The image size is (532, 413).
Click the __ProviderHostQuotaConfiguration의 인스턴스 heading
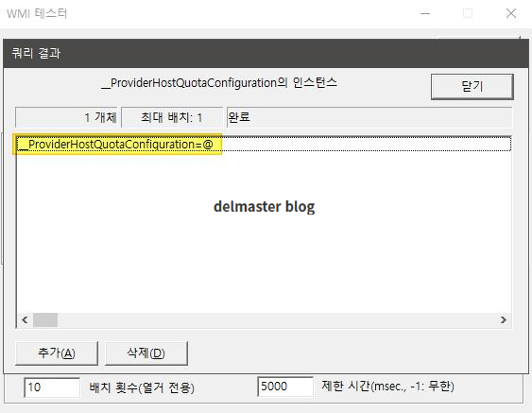coord(219,83)
